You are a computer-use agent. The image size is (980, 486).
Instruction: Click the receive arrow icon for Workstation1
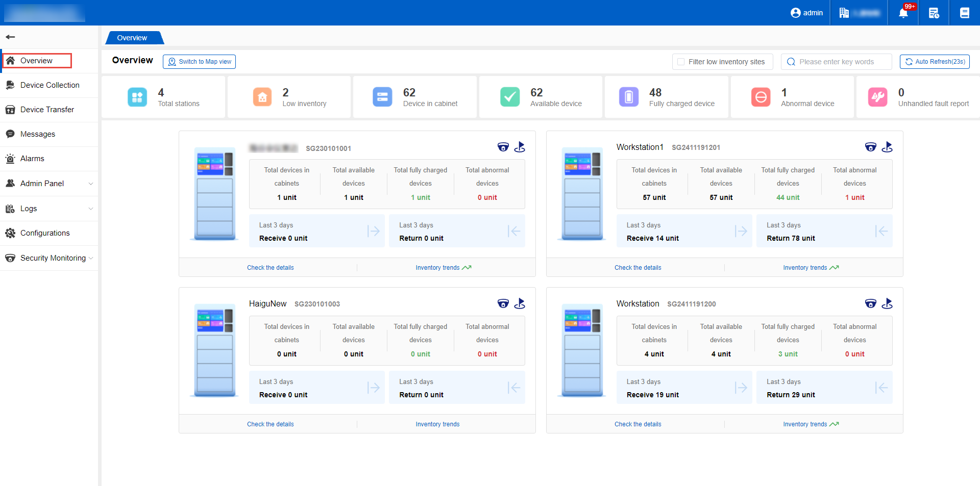[x=741, y=231]
